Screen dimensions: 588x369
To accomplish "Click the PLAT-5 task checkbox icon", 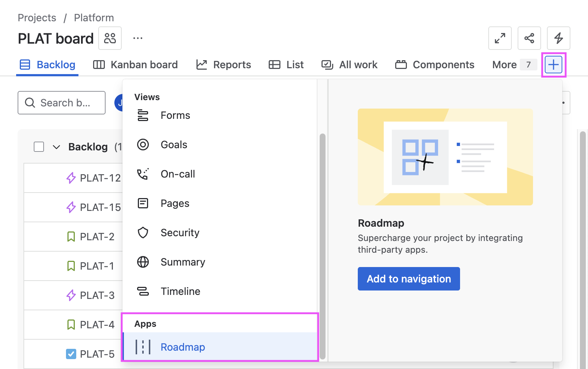I will coord(71,354).
